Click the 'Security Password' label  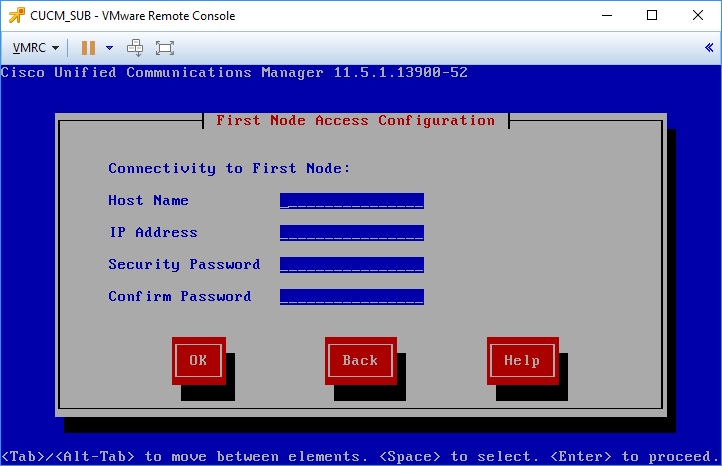pyautogui.click(x=184, y=265)
